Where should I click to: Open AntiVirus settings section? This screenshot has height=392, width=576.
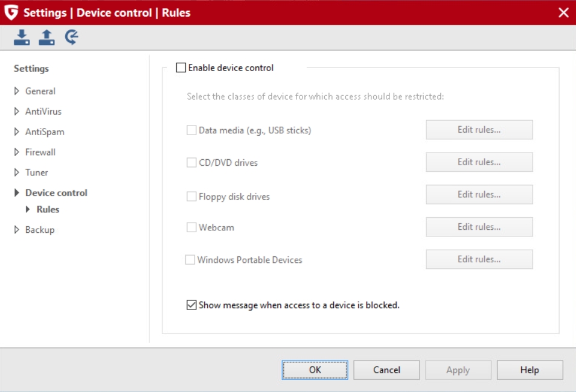coord(43,111)
